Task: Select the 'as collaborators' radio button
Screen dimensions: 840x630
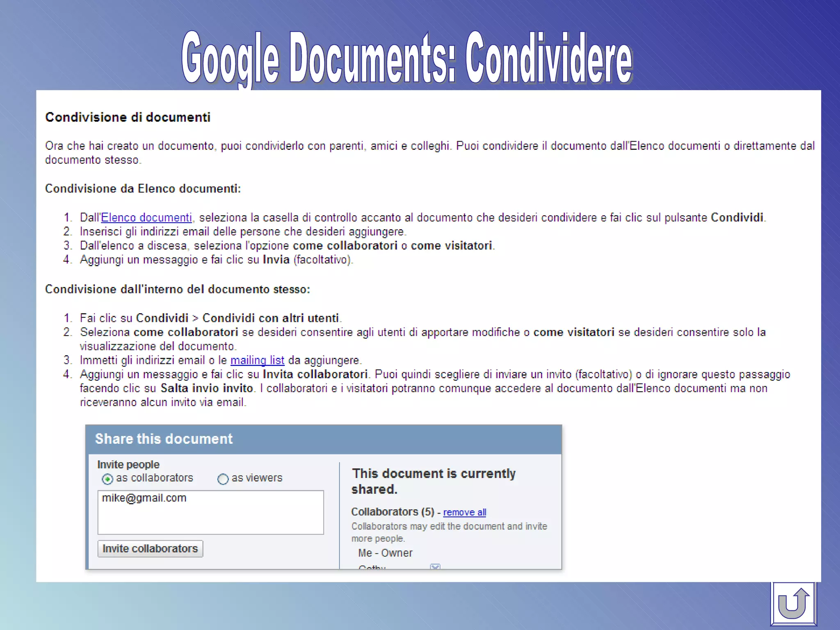Action: coord(107,479)
